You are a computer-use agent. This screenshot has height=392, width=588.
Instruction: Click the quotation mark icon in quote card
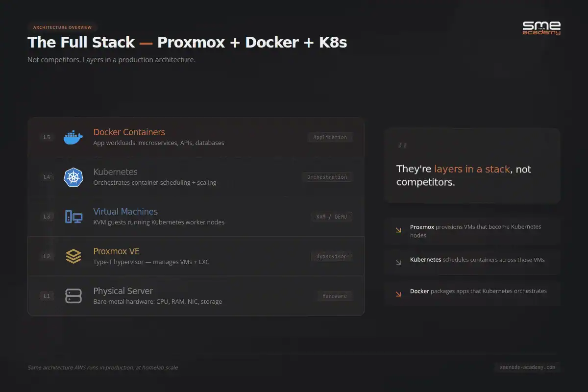coord(402,146)
